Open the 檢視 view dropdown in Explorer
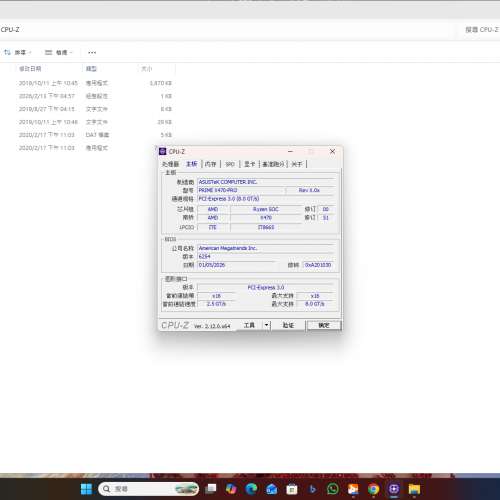 tap(59, 52)
